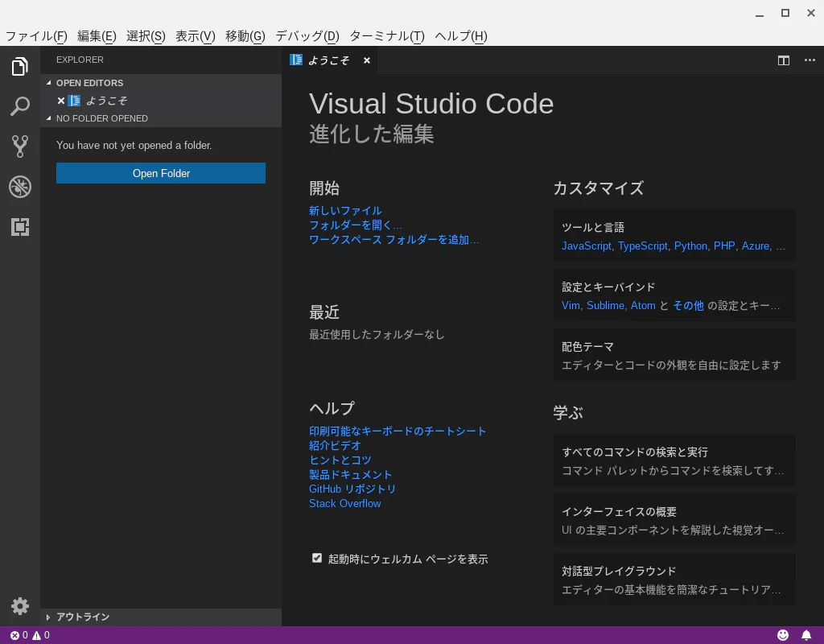Open the Manage gear icon
This screenshot has height=644, width=824.
pos(20,606)
